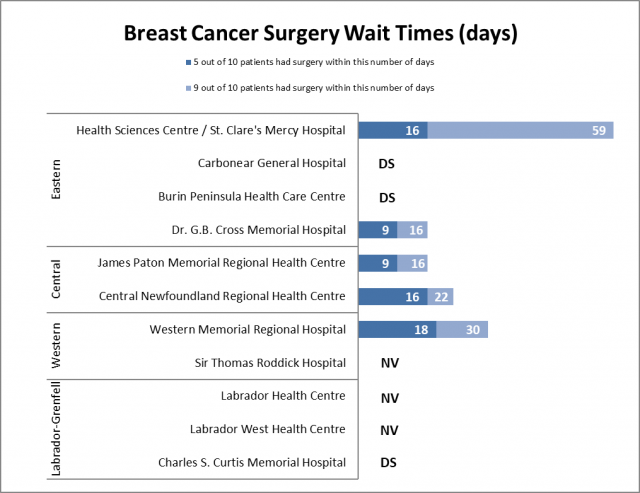Click the Labrador-Grenfell region axis label

click(57, 429)
